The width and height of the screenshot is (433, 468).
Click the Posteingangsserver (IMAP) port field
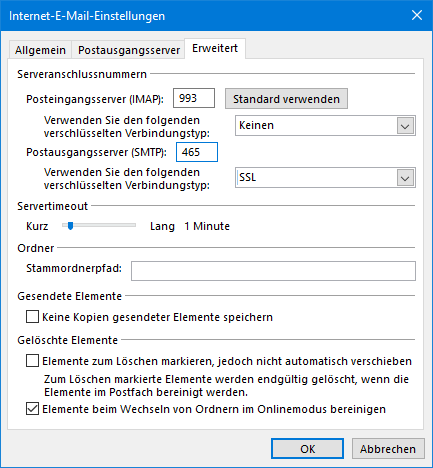tap(194, 98)
